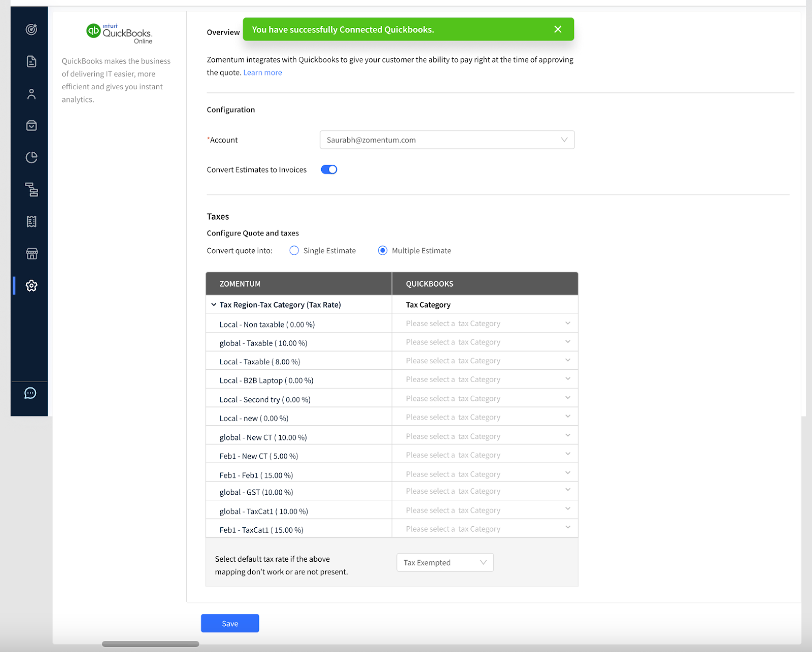This screenshot has width=812, height=652.
Task: Open tax category dropdown for Local - Non taxable
Action: coord(485,323)
